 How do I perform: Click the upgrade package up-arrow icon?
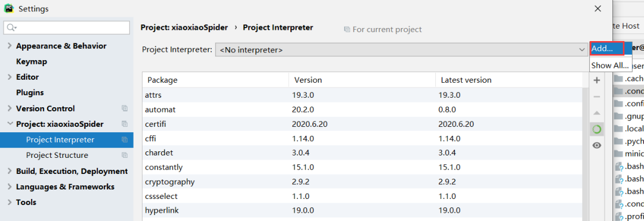(x=597, y=113)
